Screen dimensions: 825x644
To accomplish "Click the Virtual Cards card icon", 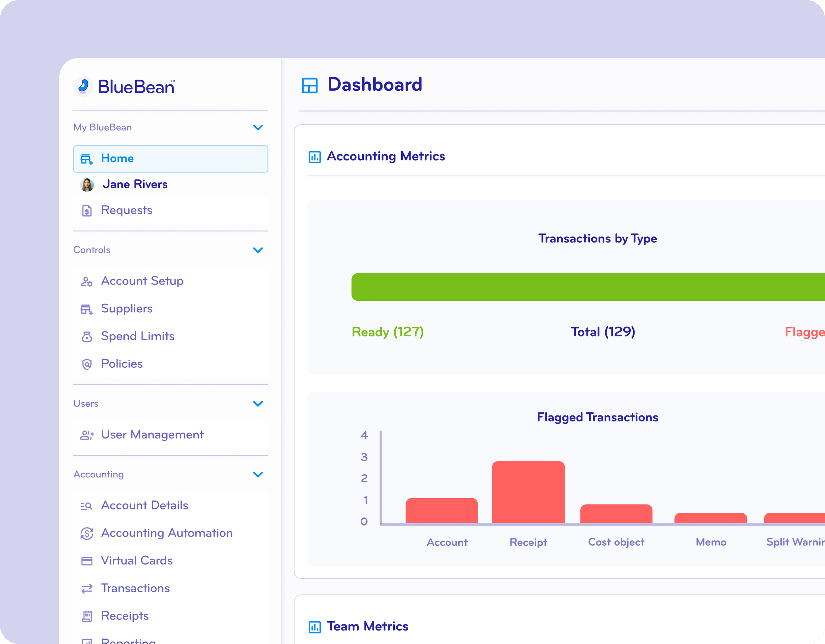I will point(87,561).
